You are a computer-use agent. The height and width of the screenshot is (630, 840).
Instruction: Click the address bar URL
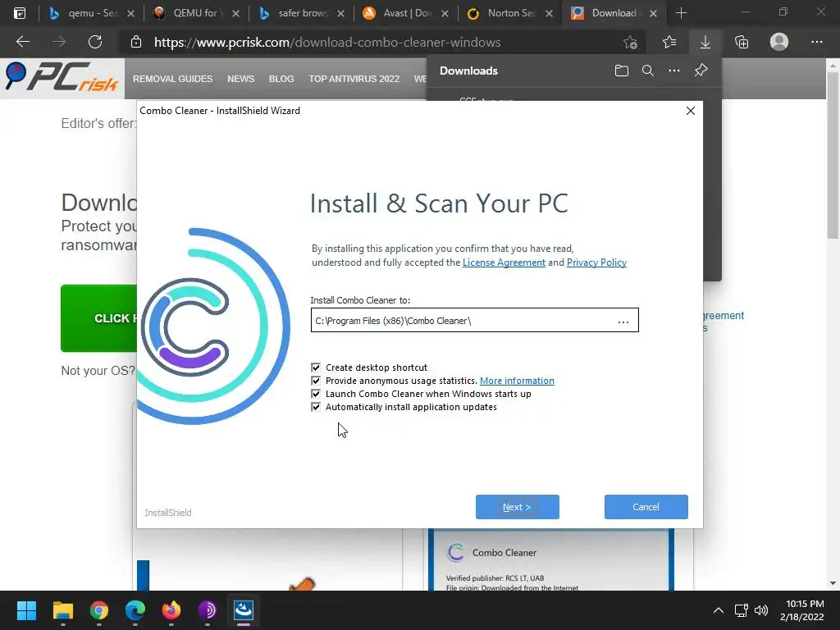(x=327, y=43)
